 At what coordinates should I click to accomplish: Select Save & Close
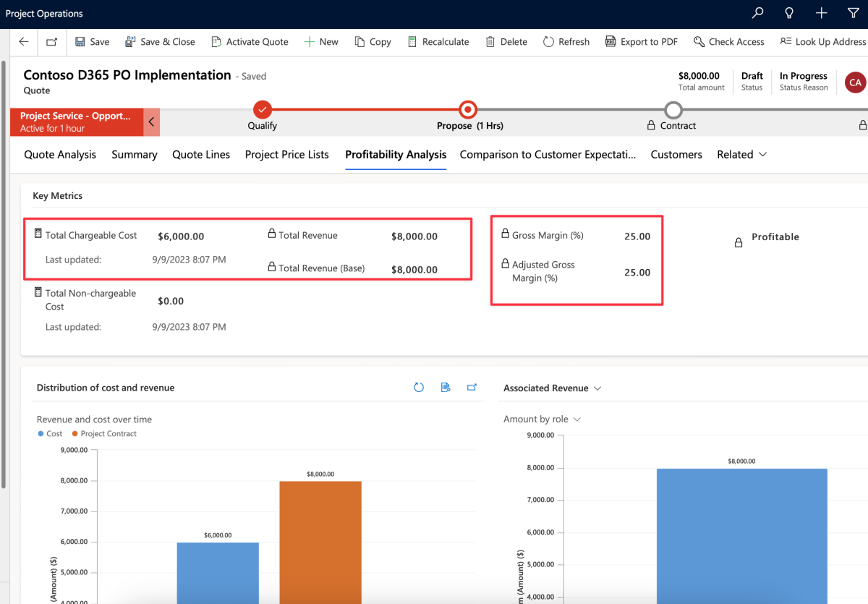(x=160, y=42)
